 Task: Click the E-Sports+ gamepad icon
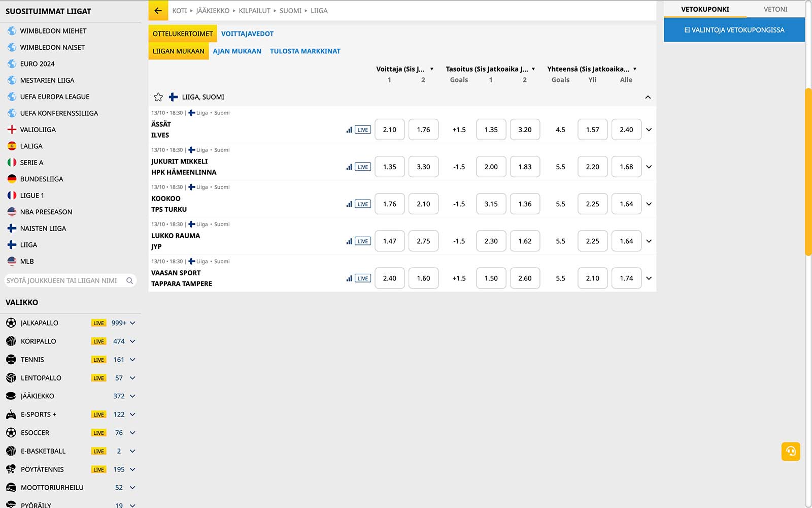click(11, 415)
